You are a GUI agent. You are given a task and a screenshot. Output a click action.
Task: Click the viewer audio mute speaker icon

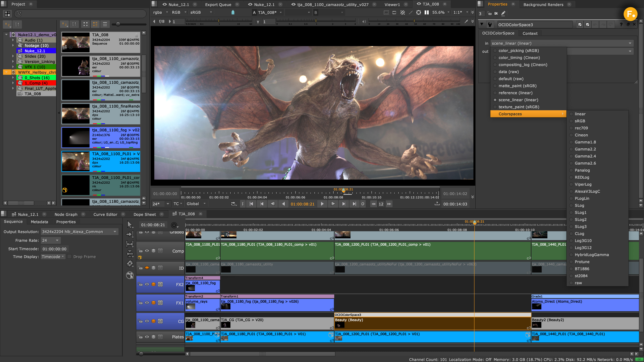pos(364,21)
